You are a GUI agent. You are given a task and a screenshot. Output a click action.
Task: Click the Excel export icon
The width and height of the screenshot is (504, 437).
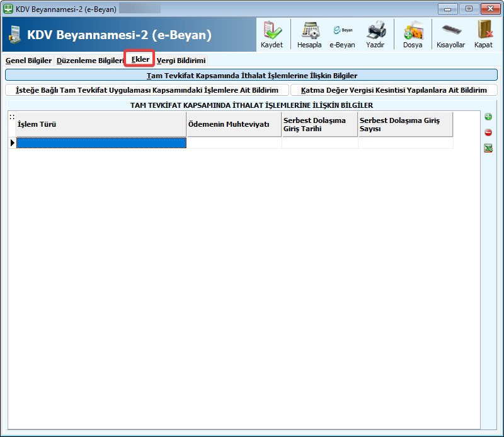click(488, 148)
